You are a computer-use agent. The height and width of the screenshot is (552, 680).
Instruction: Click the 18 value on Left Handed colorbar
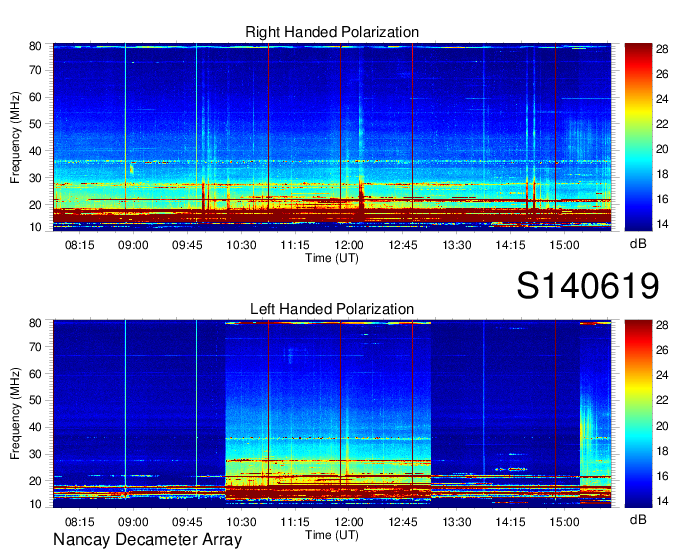click(x=662, y=451)
